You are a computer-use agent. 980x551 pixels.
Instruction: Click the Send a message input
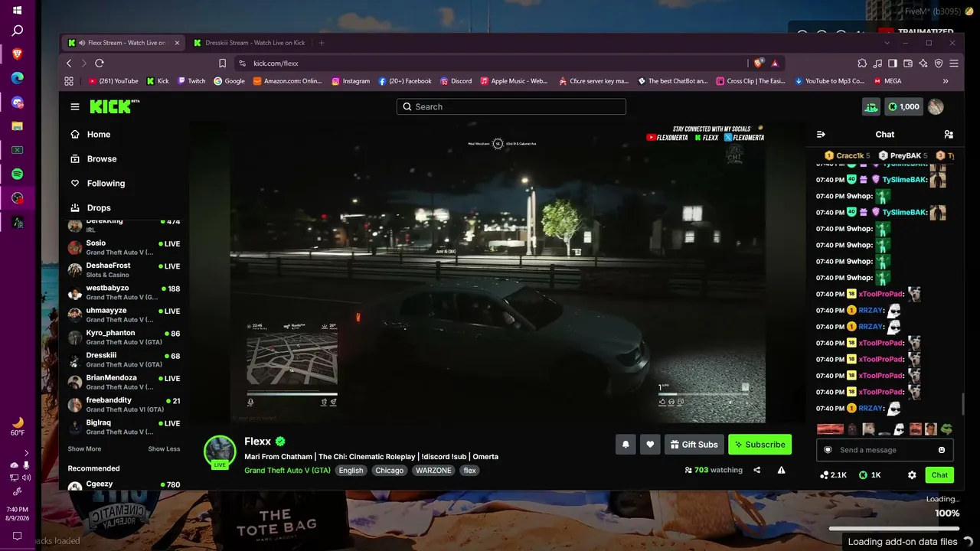(x=884, y=450)
